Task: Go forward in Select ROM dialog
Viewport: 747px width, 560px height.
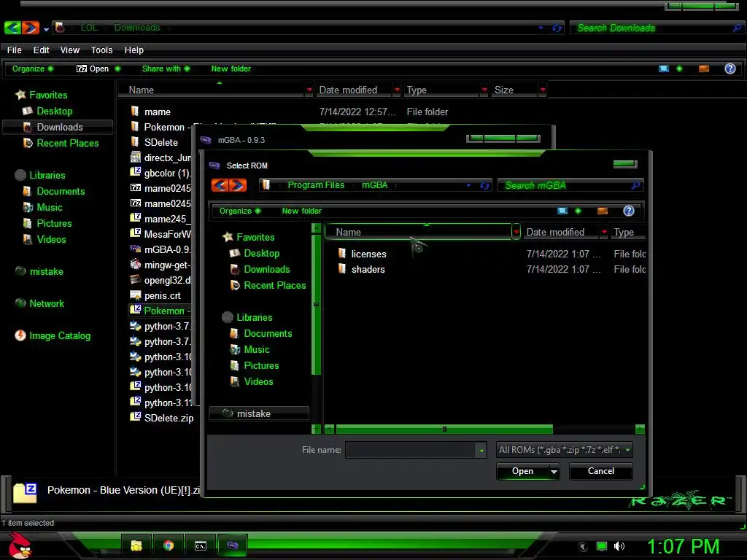Action: [x=239, y=184]
